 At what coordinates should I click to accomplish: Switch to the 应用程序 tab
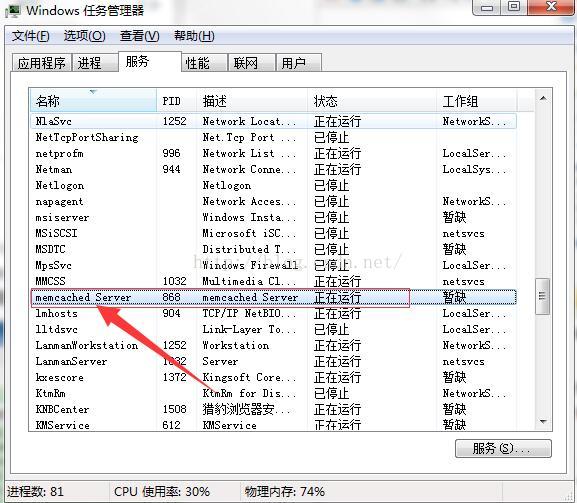42,63
